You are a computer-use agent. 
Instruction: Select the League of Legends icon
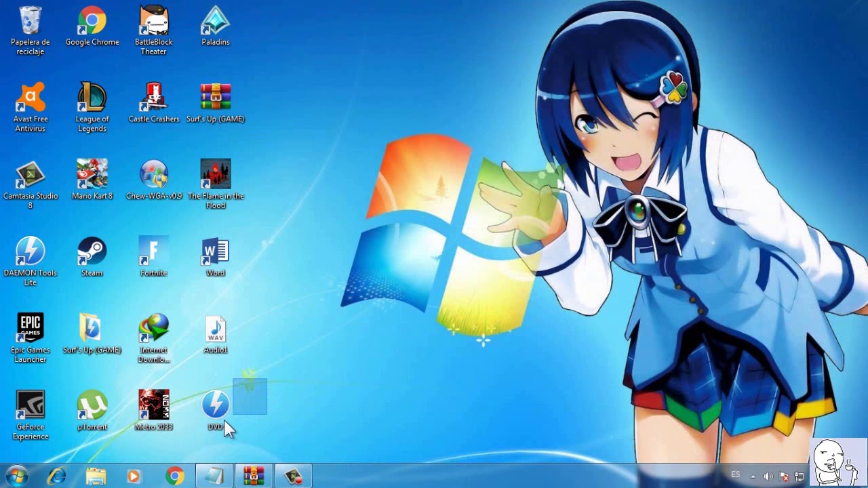tap(92, 98)
